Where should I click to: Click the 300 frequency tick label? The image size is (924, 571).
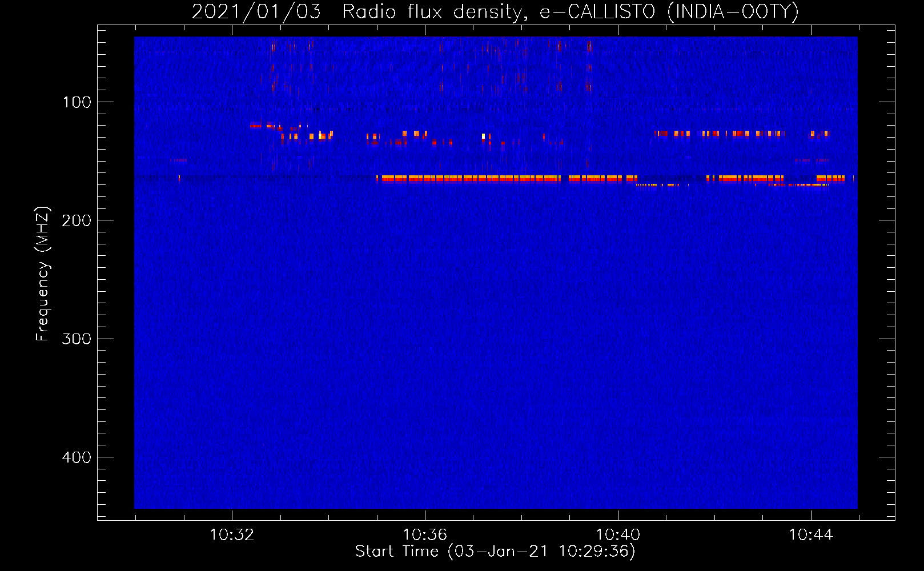point(77,339)
